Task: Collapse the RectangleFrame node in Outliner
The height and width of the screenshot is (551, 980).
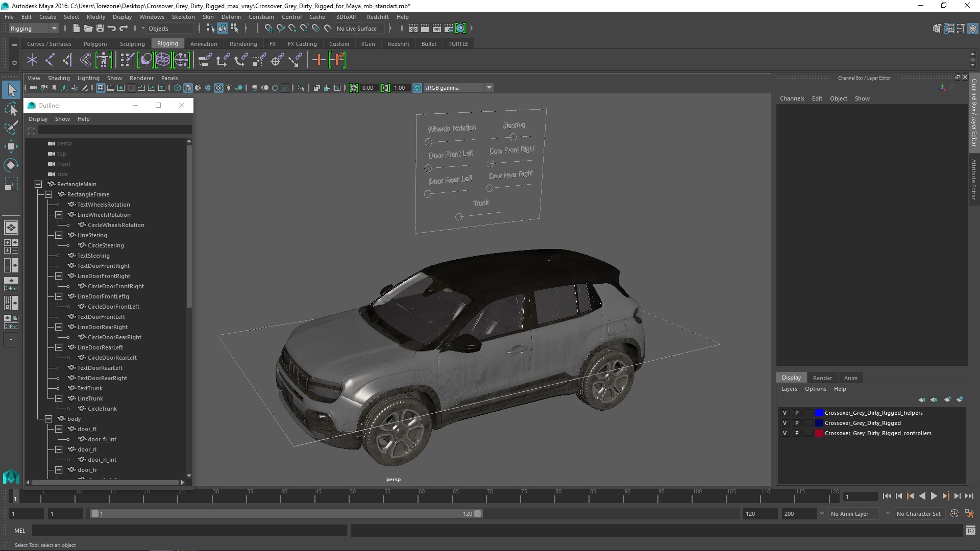Action: pyautogui.click(x=48, y=194)
